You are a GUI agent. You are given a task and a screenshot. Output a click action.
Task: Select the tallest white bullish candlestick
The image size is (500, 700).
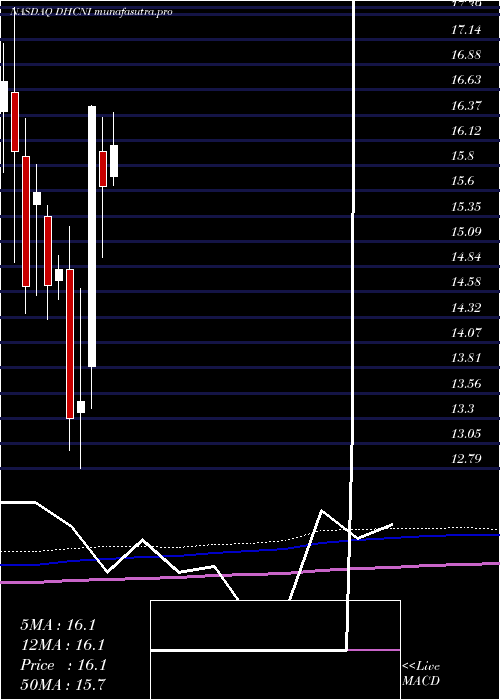point(92,237)
